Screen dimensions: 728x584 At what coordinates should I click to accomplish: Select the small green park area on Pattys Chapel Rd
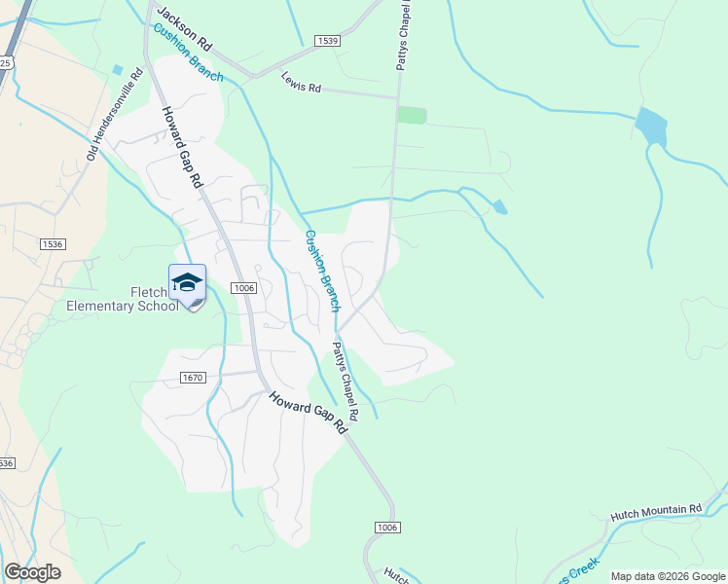pyautogui.click(x=412, y=115)
